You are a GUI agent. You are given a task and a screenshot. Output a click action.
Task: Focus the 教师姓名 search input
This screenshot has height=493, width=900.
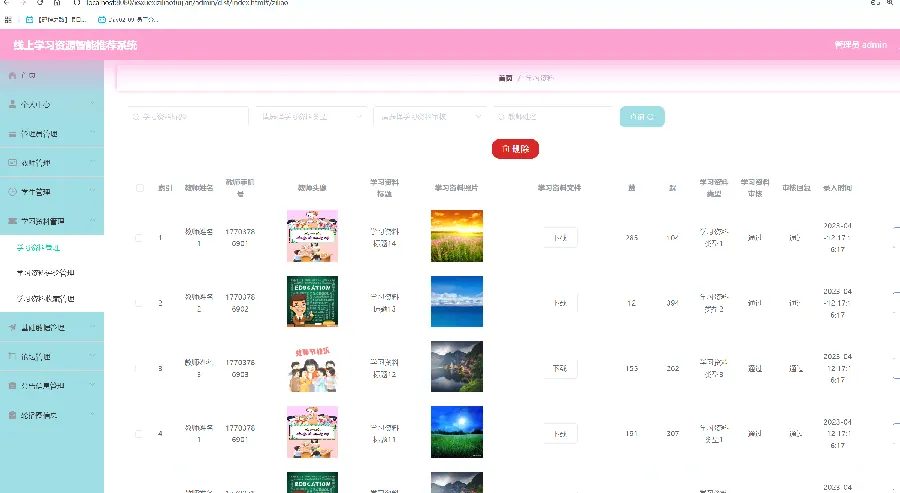click(x=553, y=117)
